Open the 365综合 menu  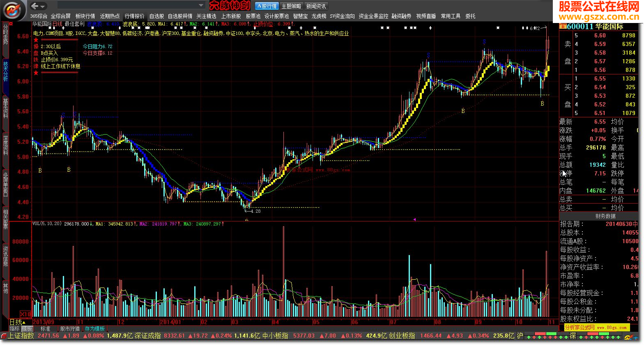(x=39, y=16)
